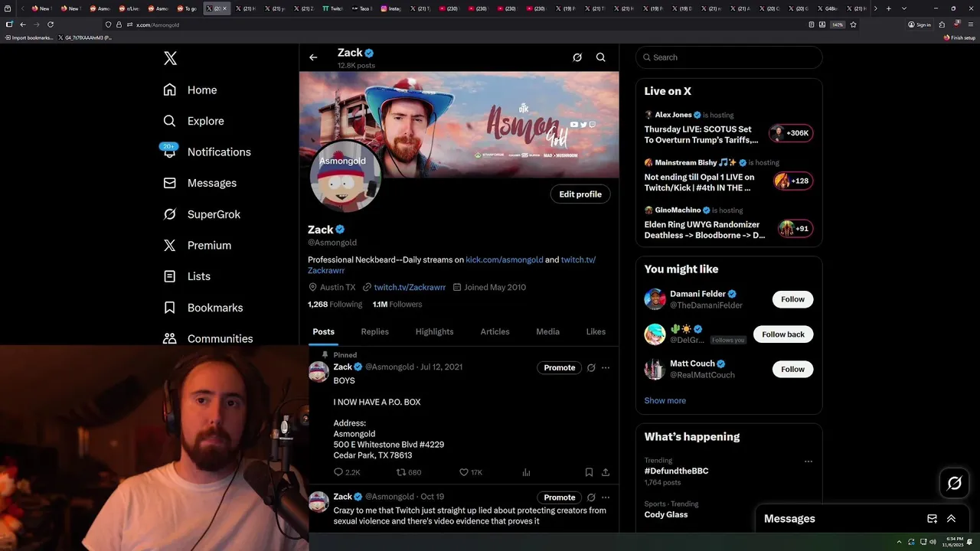Click the search icon in profile header
This screenshot has width=980, height=551.
pos(601,57)
